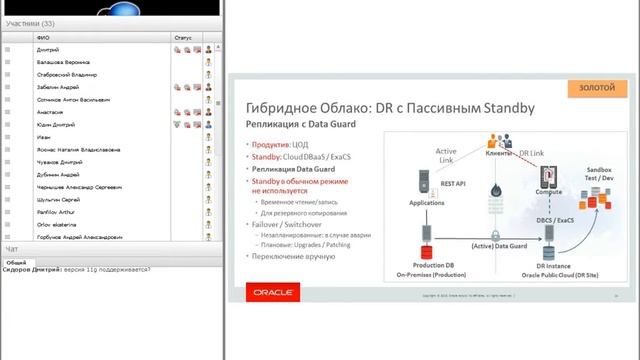This screenshot has width=640, height=360.
Task: Click the red ORACLE logo on the slide
Action: point(273,292)
